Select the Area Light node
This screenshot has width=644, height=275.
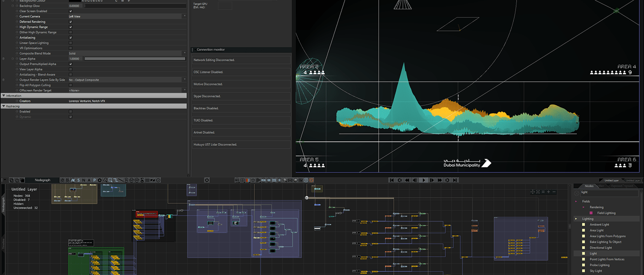click(x=597, y=230)
